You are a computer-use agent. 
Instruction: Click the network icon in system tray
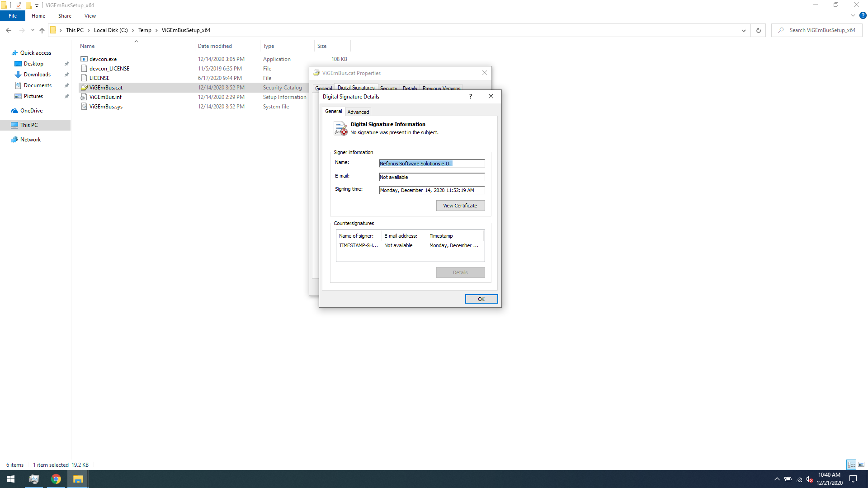tap(799, 479)
